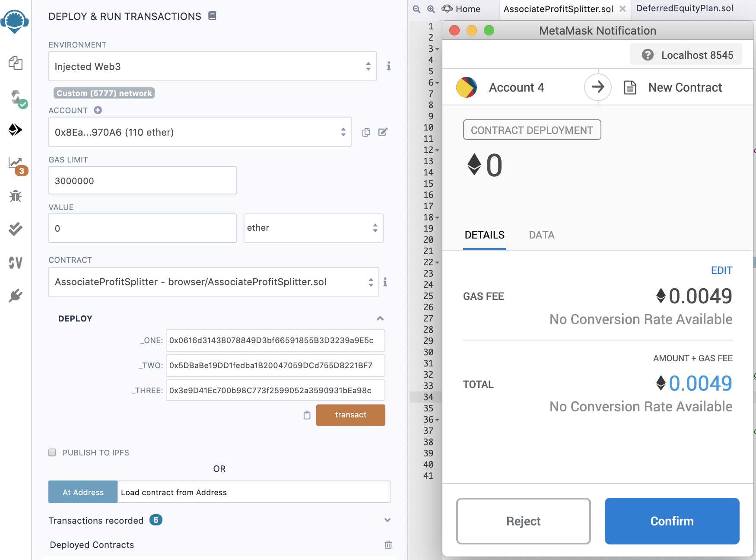Click _ONE address input field
The image size is (756, 560).
pos(276,340)
